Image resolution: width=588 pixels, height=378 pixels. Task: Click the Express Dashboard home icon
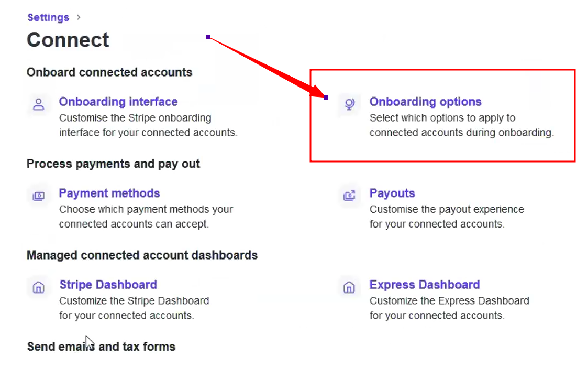coord(349,287)
